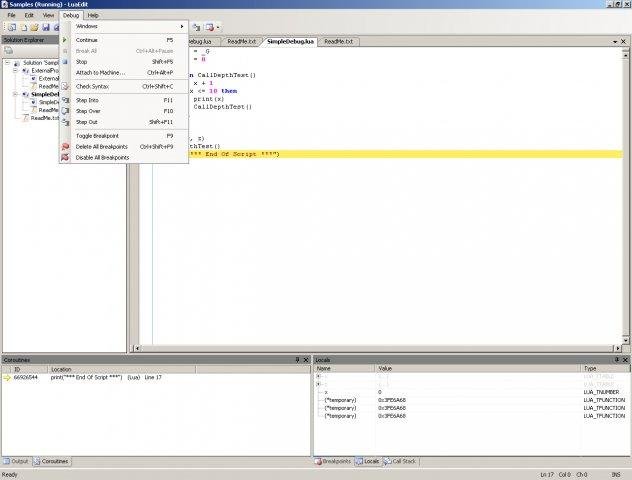Click the Step Into icon
Image resolution: width=632 pixels, height=480 pixels.
coord(65,100)
